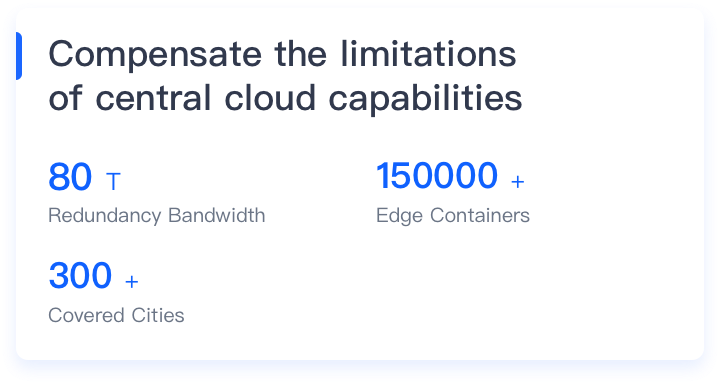The width and height of the screenshot is (720, 384).
Task: Click the word cloud in the heading
Action: 270,97
